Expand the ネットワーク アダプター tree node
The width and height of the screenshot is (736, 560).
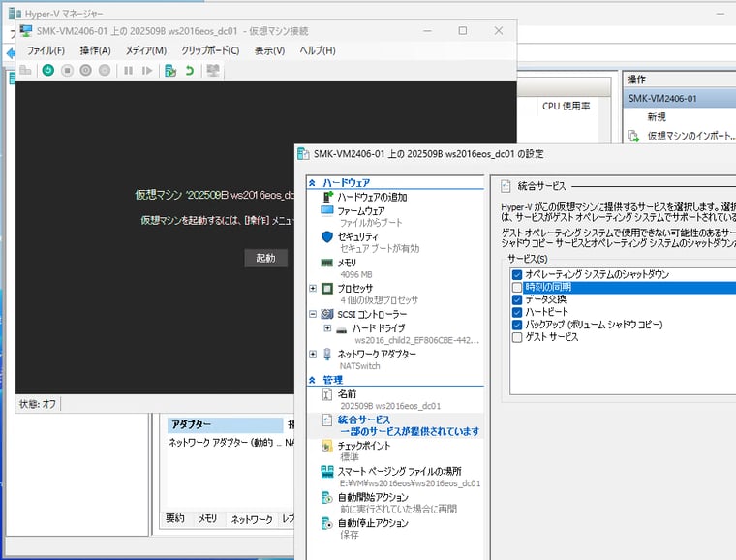(313, 354)
